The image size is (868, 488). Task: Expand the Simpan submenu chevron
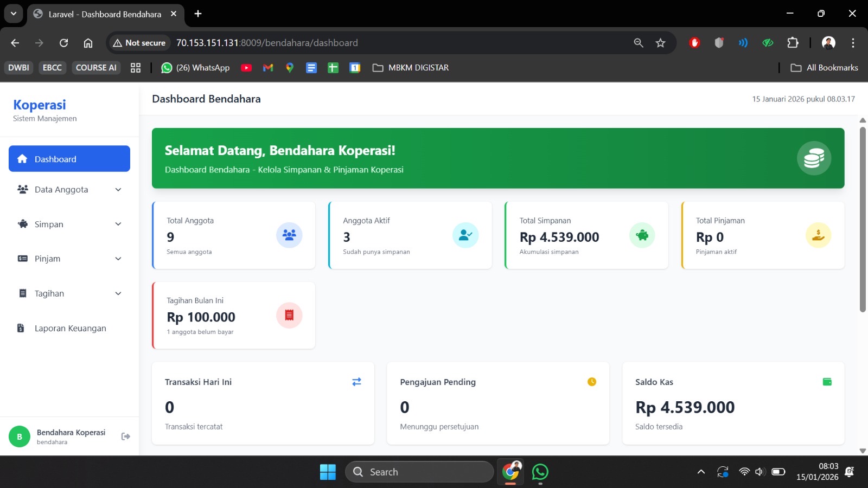[x=118, y=224]
